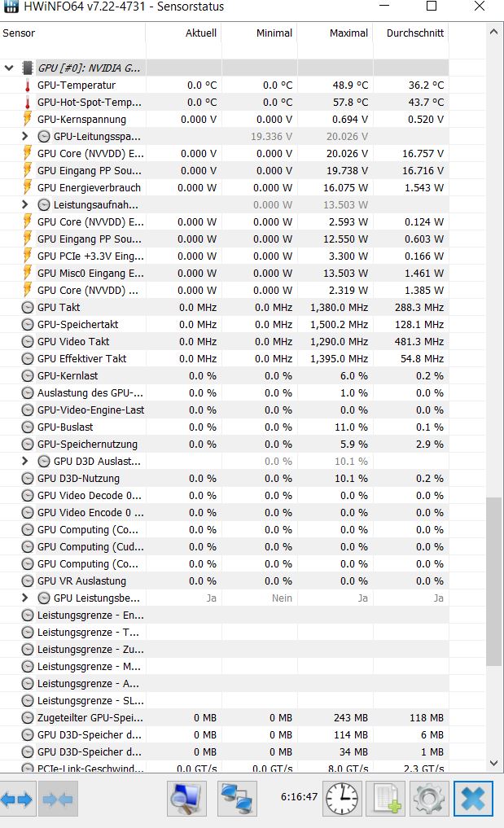Viewport: 504px width, 828px height.
Task: Select the GPU Computing (Cud... row
Action: [225, 546]
